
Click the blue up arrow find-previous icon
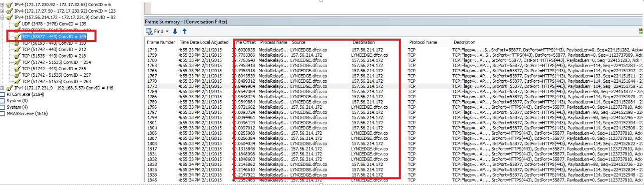(x=184, y=32)
